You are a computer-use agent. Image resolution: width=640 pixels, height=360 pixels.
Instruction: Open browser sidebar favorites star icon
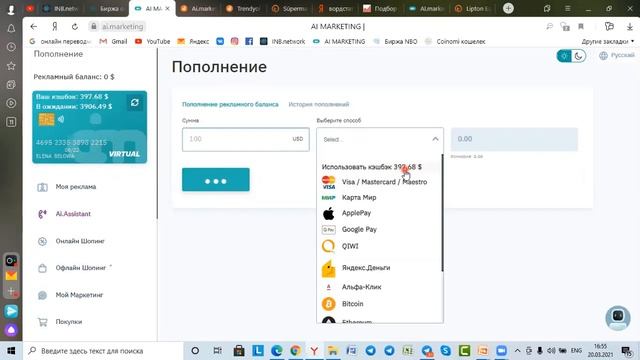tap(11, 66)
